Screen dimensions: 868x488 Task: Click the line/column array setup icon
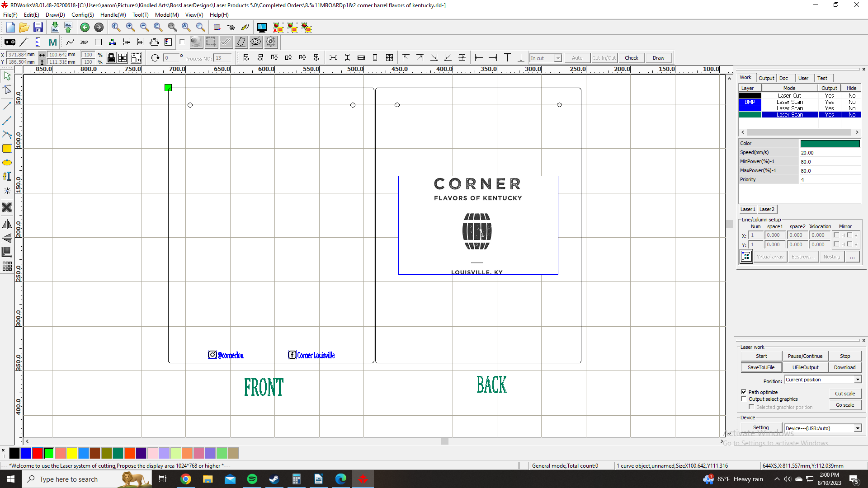[746, 257]
